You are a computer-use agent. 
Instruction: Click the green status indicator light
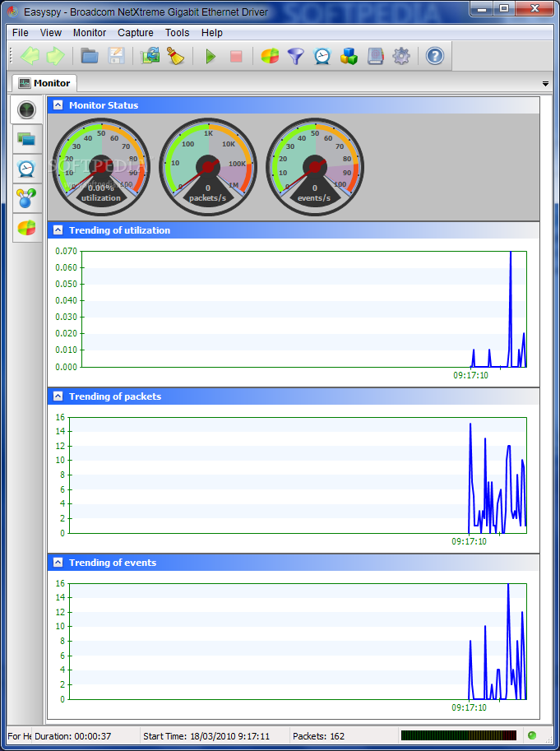pos(531,735)
